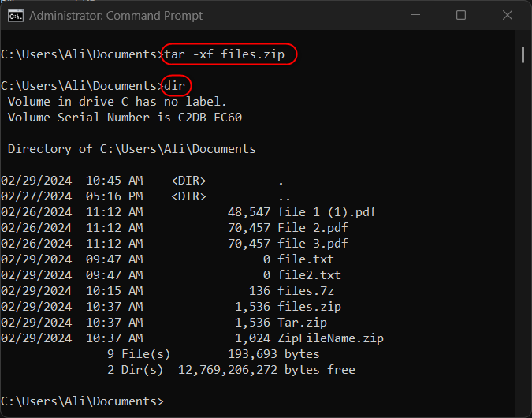
Task: Click the Command Prompt icon in title bar
Action: [16, 16]
